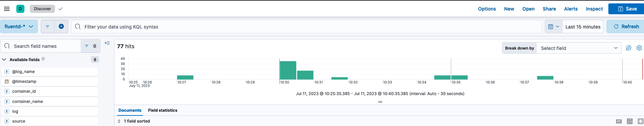Image resolution: width=644 pixels, height=126 pixels.
Task: Click the text type icon beside source
Action: click(6, 121)
